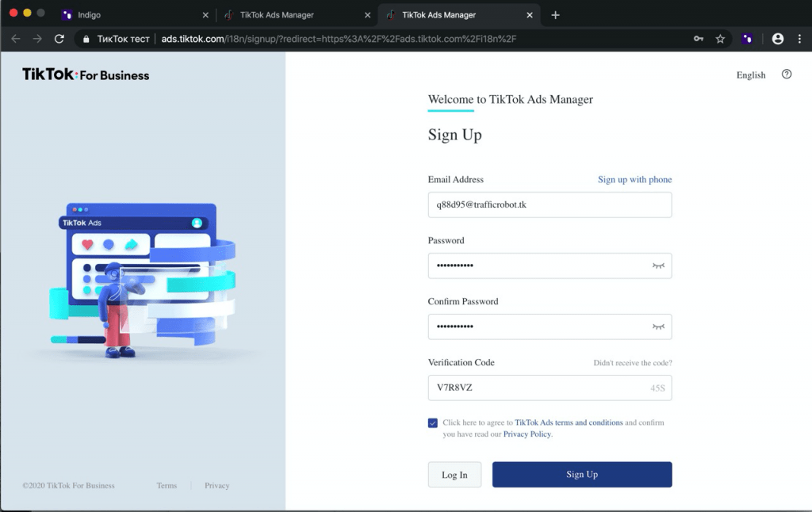Open the saved passwords key icon
Image resolution: width=812 pixels, height=512 pixels.
click(699, 38)
